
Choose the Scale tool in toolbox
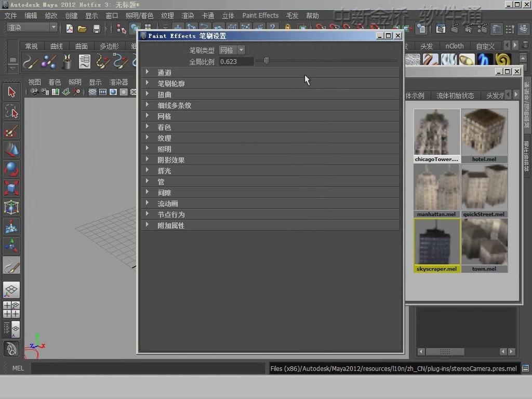point(11,188)
